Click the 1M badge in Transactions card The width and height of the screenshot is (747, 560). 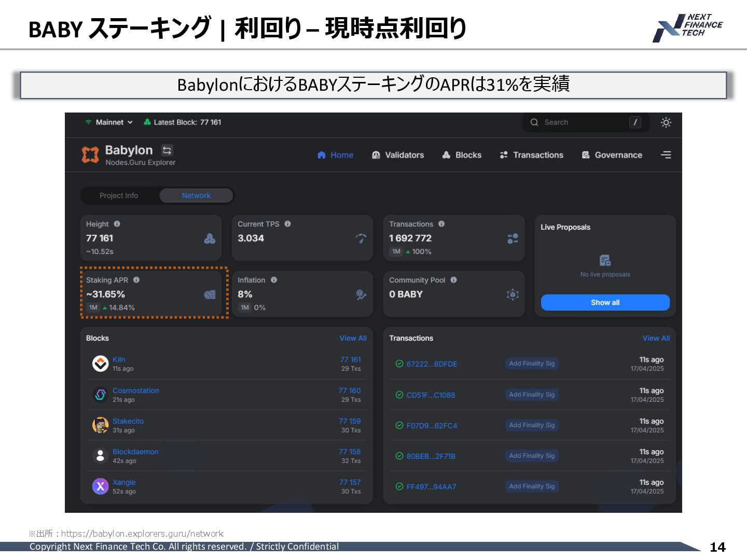(x=396, y=251)
